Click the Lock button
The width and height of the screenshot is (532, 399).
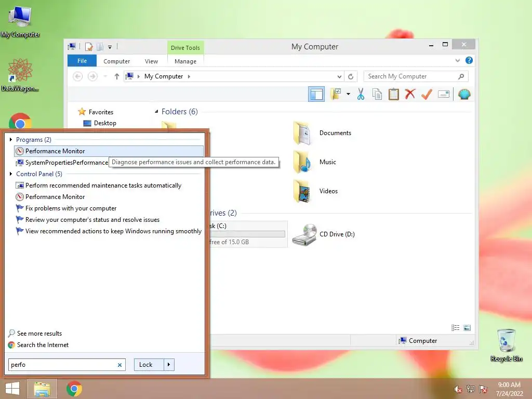pyautogui.click(x=149, y=365)
